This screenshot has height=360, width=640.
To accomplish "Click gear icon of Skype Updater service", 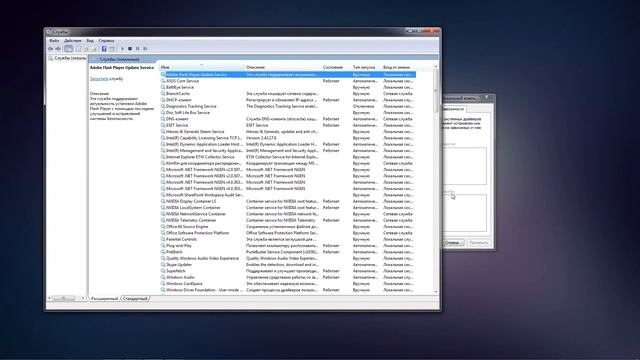I will pos(163,264).
